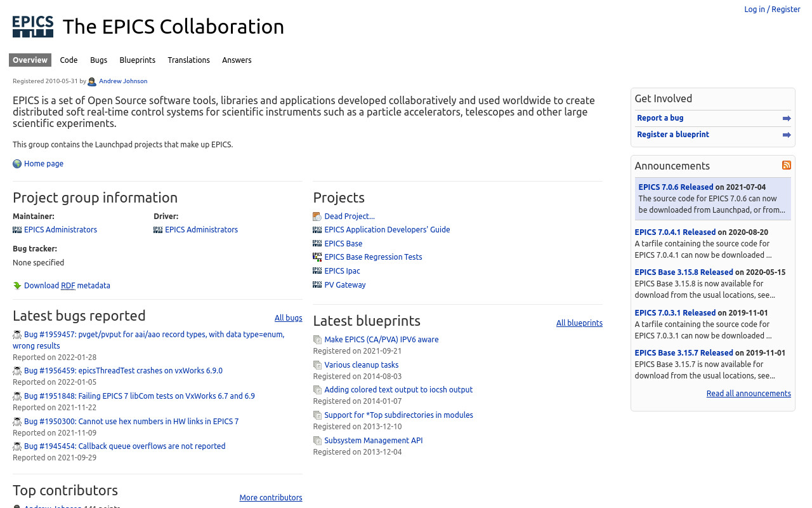The width and height of the screenshot is (812, 508).
Task: Click the globe icon beside Home page
Action: [17, 164]
